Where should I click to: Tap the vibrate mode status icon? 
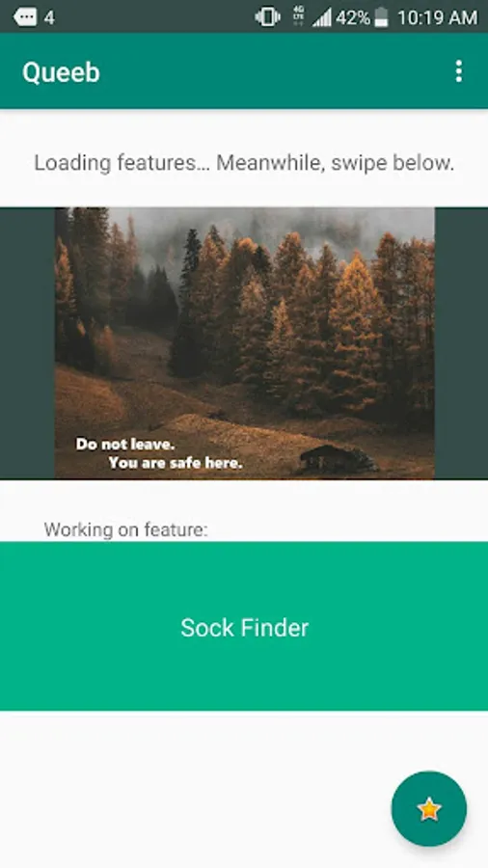coord(268,17)
